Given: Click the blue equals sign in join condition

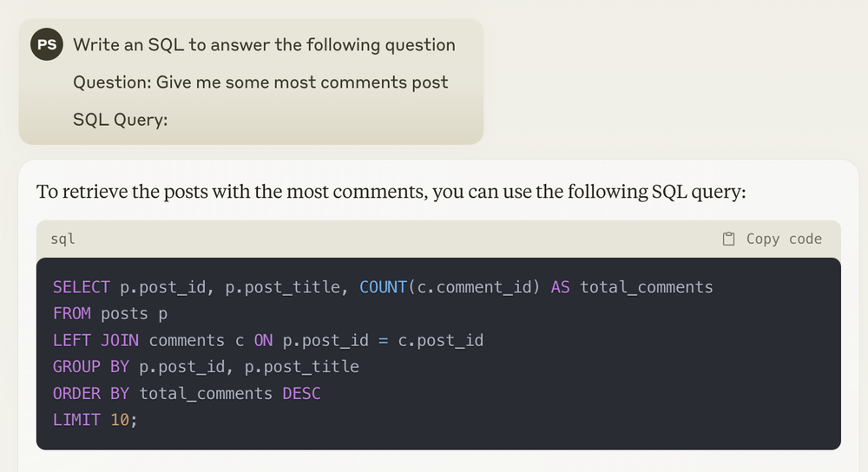Looking at the screenshot, I should (x=383, y=340).
